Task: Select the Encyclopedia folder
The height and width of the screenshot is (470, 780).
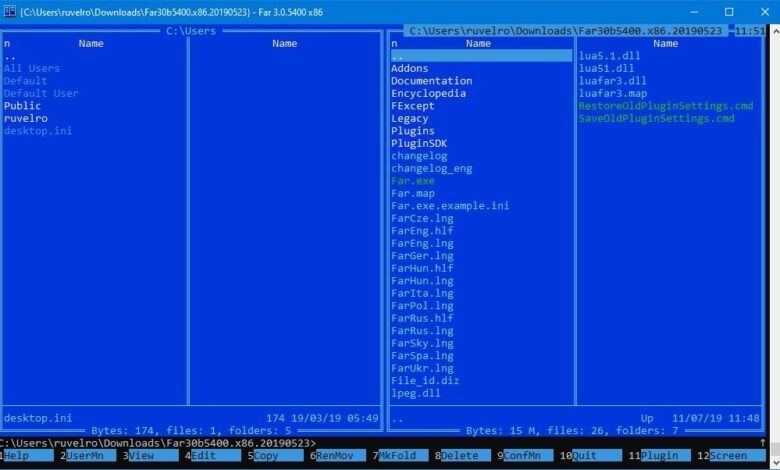Action: (428, 94)
